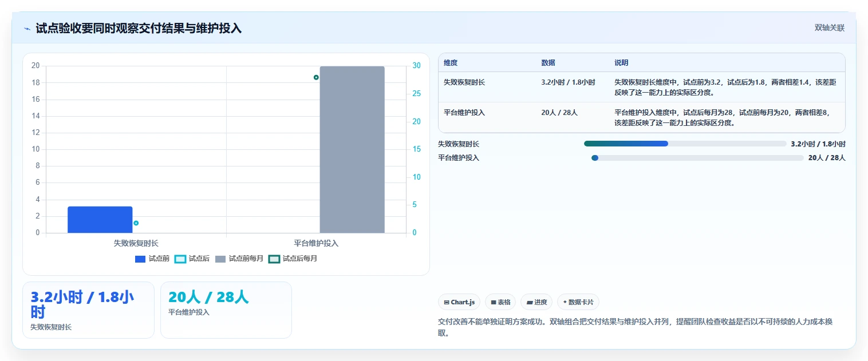Click the gray 试点前每月 legend swatch
Image resolution: width=868 pixels, height=361 pixels.
(x=220, y=259)
